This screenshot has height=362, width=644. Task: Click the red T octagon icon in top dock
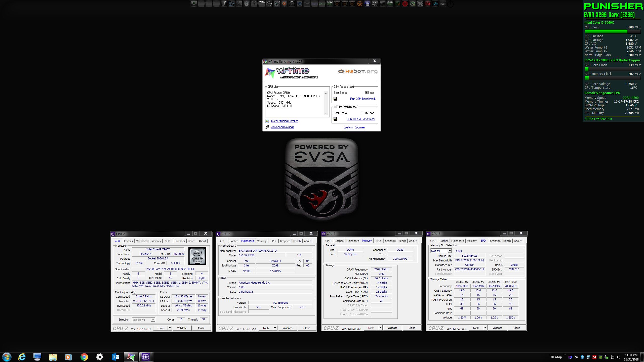pyautogui.click(x=405, y=4)
